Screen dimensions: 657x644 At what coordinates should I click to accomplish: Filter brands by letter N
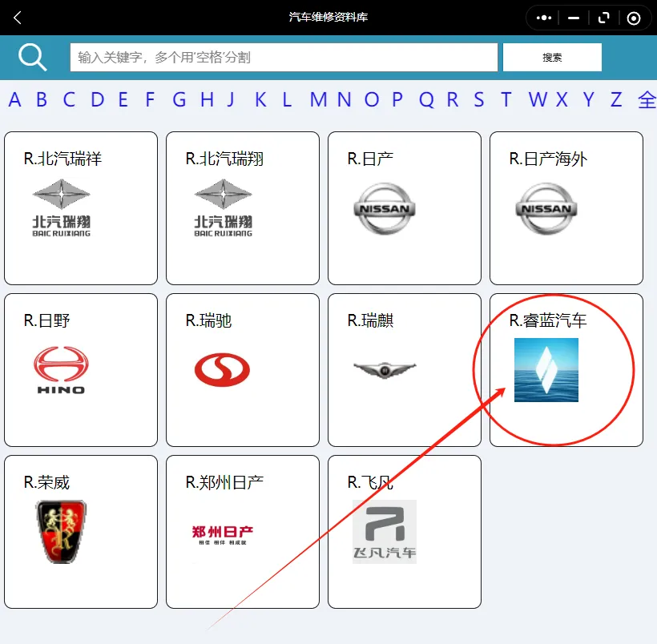pyautogui.click(x=344, y=99)
